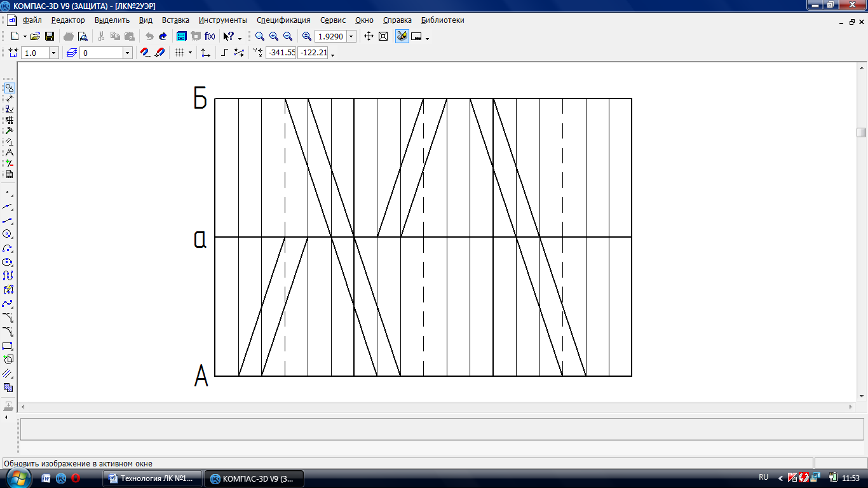The image size is (868, 488).
Task: Undo the last action
Action: pyautogui.click(x=149, y=36)
